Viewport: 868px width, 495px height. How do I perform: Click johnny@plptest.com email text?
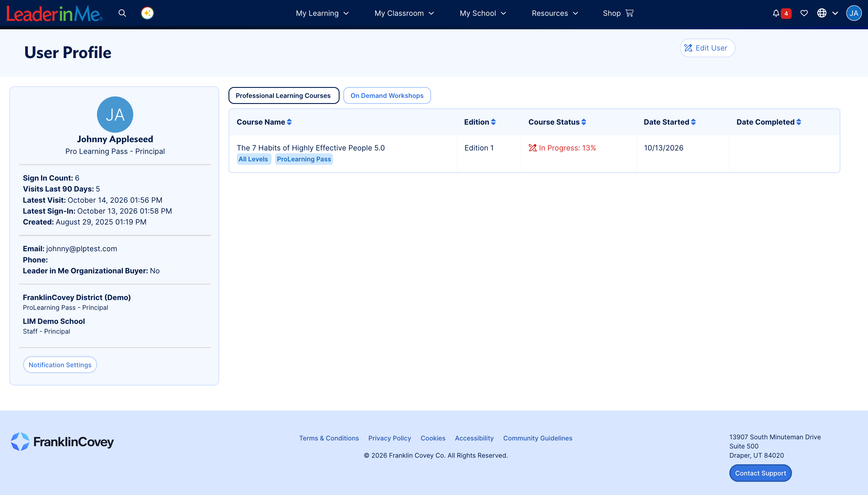tap(82, 249)
